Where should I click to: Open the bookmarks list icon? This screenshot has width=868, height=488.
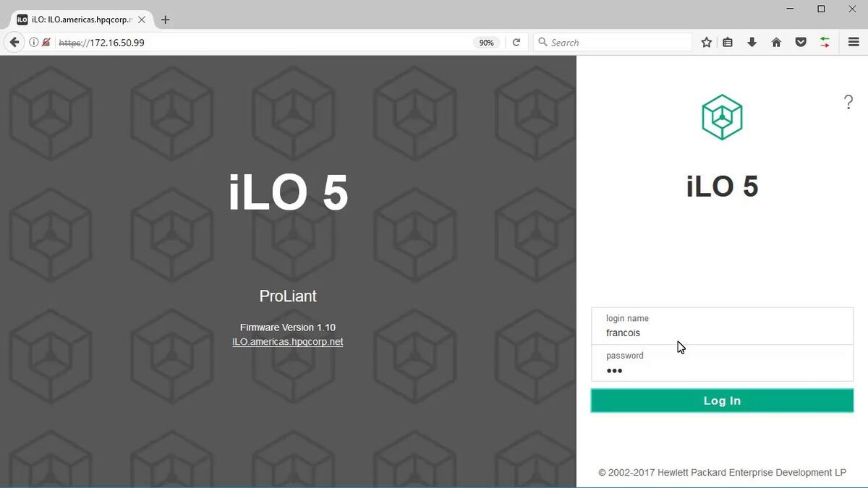(x=728, y=43)
